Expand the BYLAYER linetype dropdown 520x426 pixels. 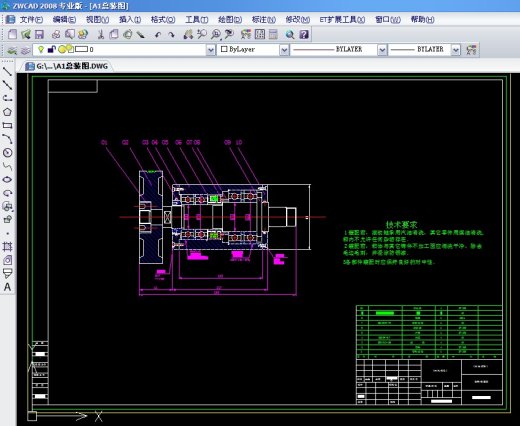[x=382, y=50]
